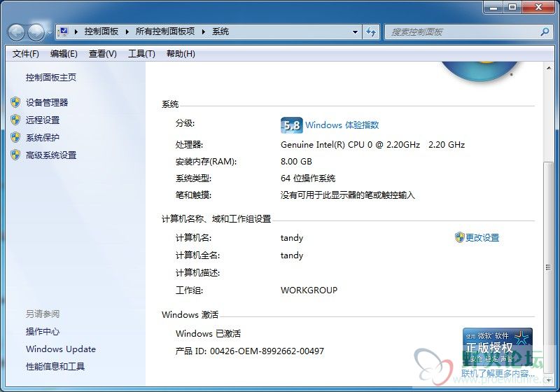Click shield icon beside 远程设置

tap(15, 120)
